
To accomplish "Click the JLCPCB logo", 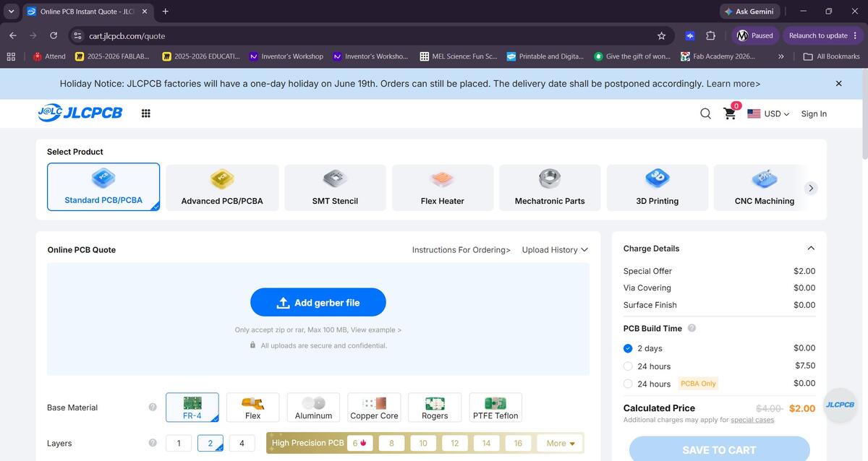I will pos(80,113).
